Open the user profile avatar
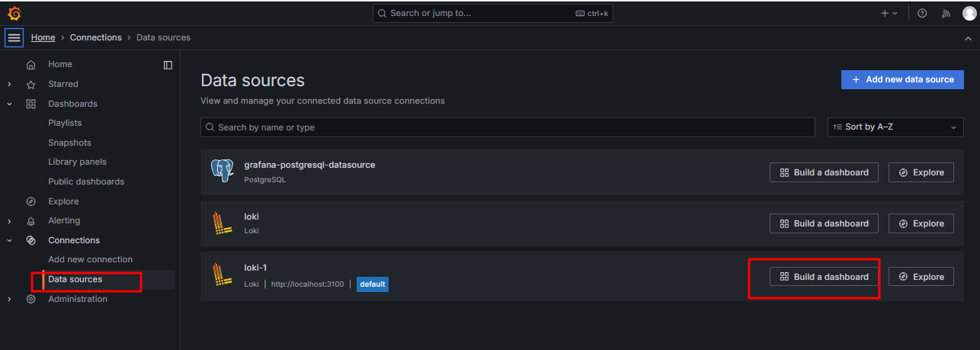The image size is (980, 350). click(x=969, y=13)
